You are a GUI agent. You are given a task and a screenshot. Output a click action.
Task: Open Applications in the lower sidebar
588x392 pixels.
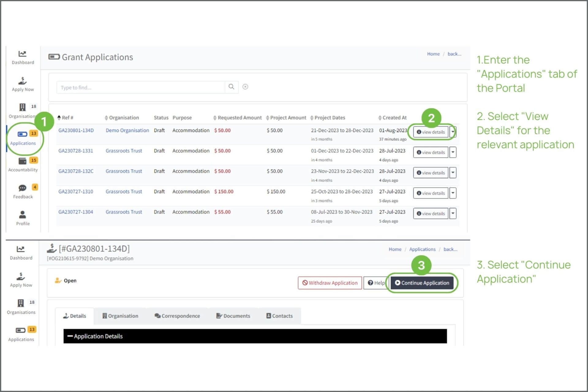(x=21, y=334)
